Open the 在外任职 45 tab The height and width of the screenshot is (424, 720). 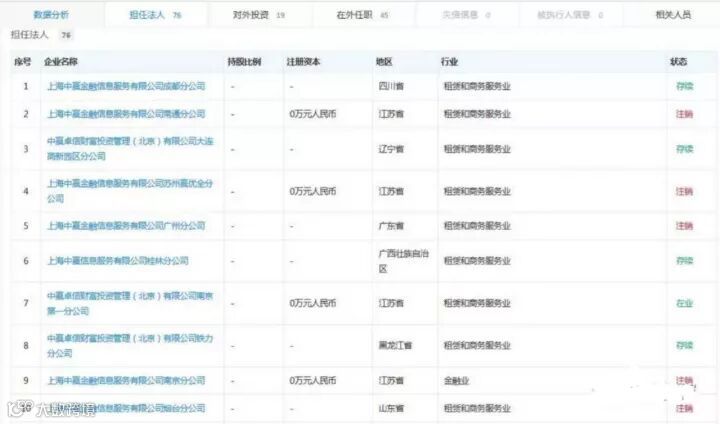point(362,15)
